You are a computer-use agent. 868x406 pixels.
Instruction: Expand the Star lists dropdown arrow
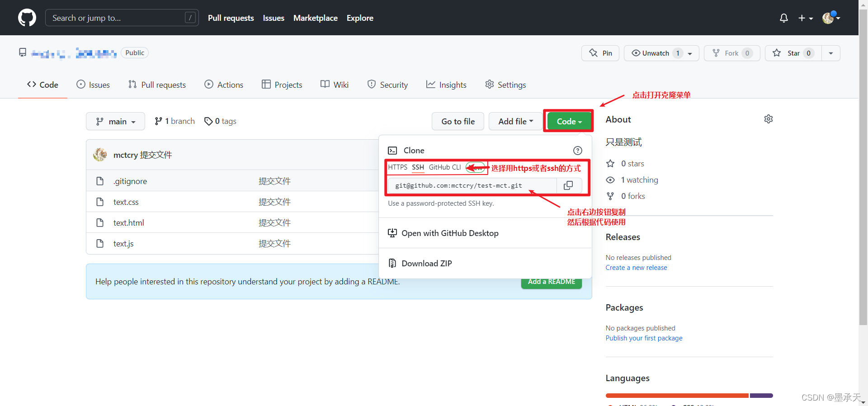(x=831, y=53)
